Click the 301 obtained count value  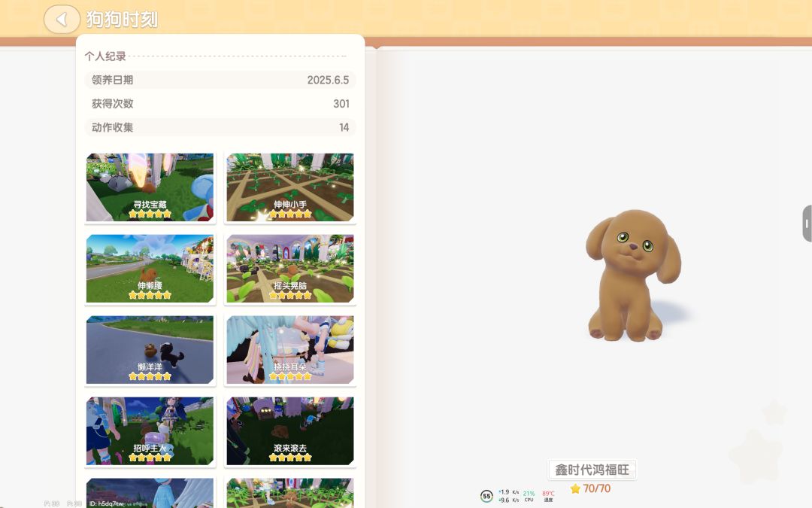click(341, 104)
